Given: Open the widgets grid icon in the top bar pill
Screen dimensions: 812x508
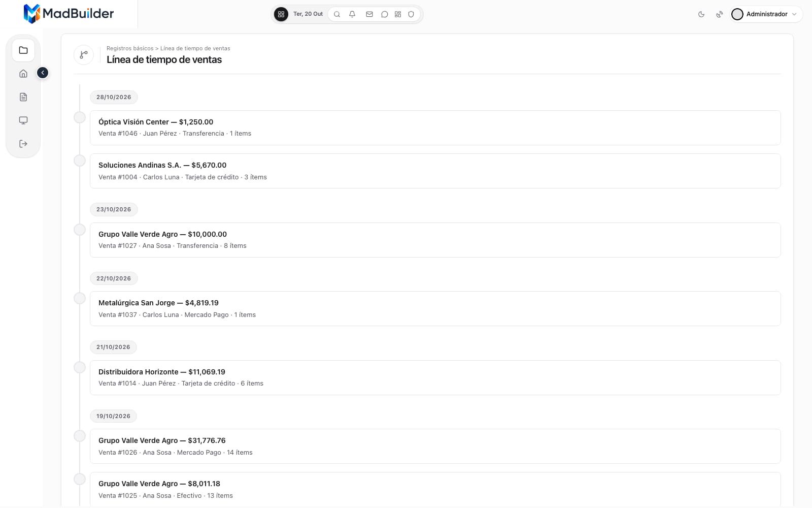Looking at the screenshot, I should coord(398,14).
